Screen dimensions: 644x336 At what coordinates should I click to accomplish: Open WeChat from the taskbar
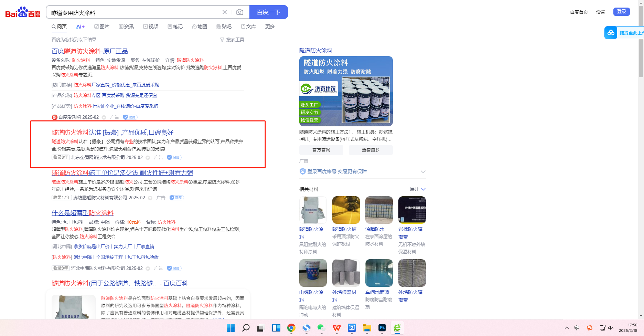coord(321,328)
